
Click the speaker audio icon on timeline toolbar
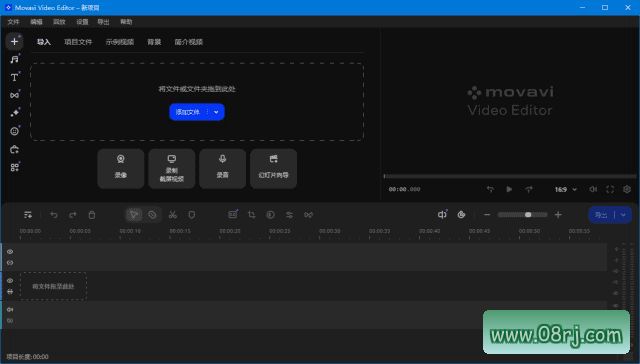tap(442, 214)
